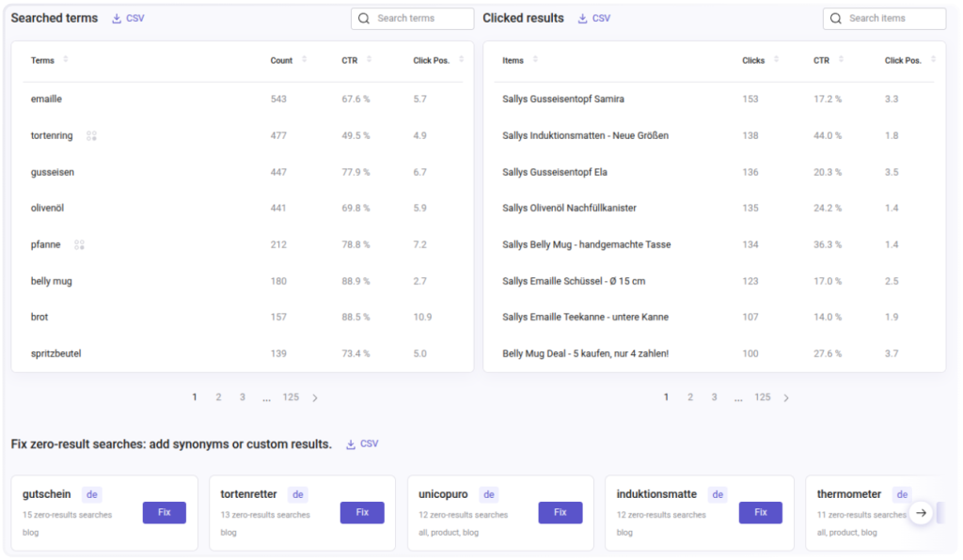This screenshot has width=963, height=560.
Task: Download zero-result searches CSV
Action: (362, 444)
